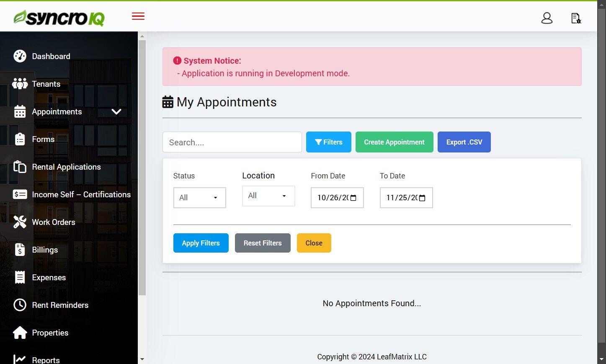Click the document report icon in header
The width and height of the screenshot is (606, 364).
(x=576, y=18)
